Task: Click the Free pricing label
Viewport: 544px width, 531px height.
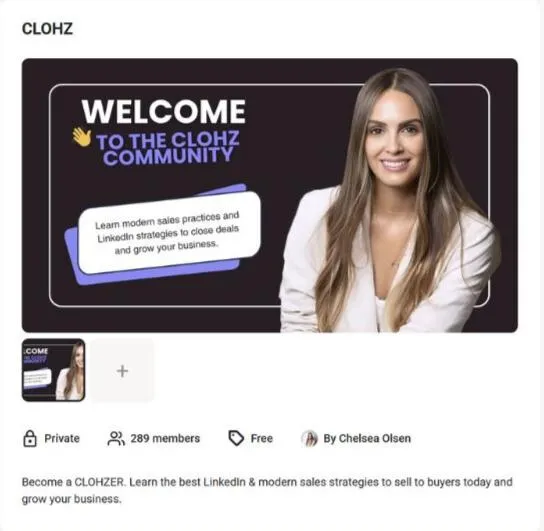Action: (x=262, y=438)
